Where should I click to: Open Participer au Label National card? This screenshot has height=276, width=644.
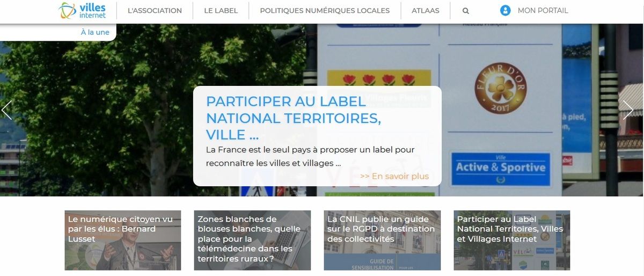click(x=512, y=240)
